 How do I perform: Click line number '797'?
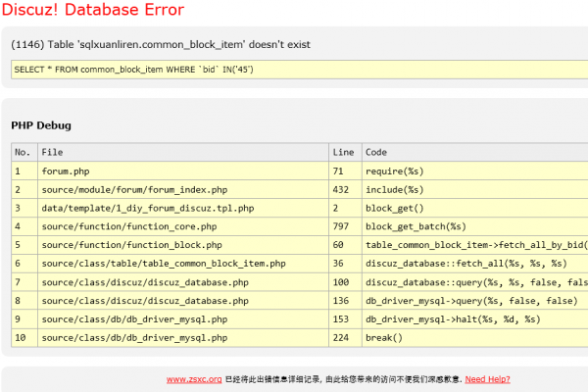345,226
